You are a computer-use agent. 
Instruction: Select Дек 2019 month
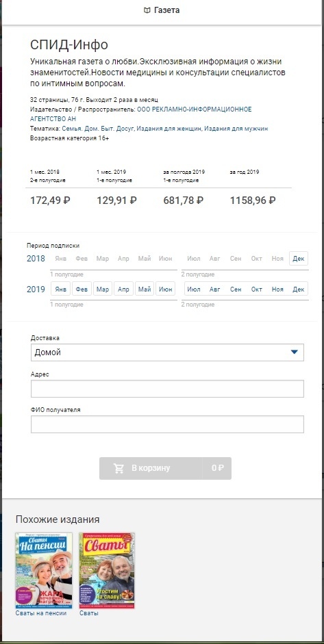point(299,289)
